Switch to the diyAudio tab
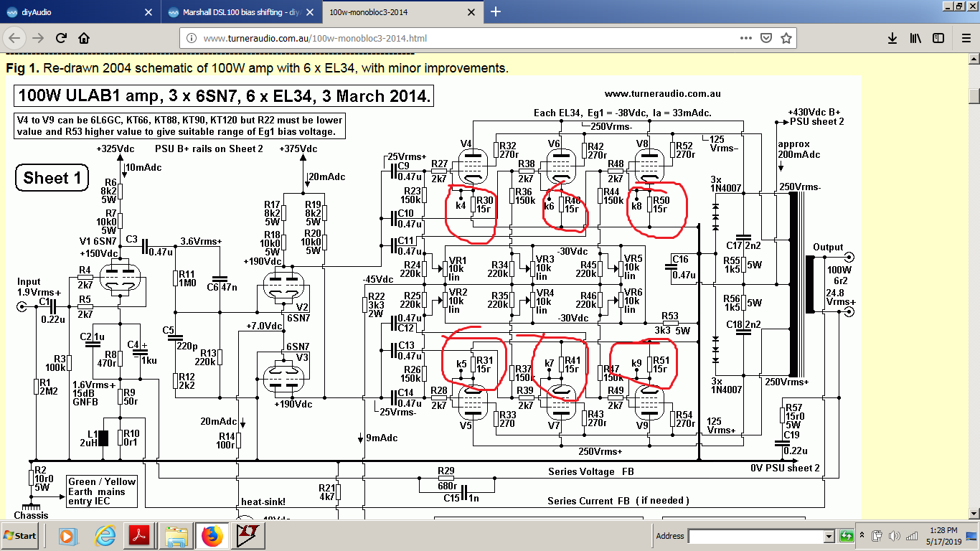 [x=79, y=12]
